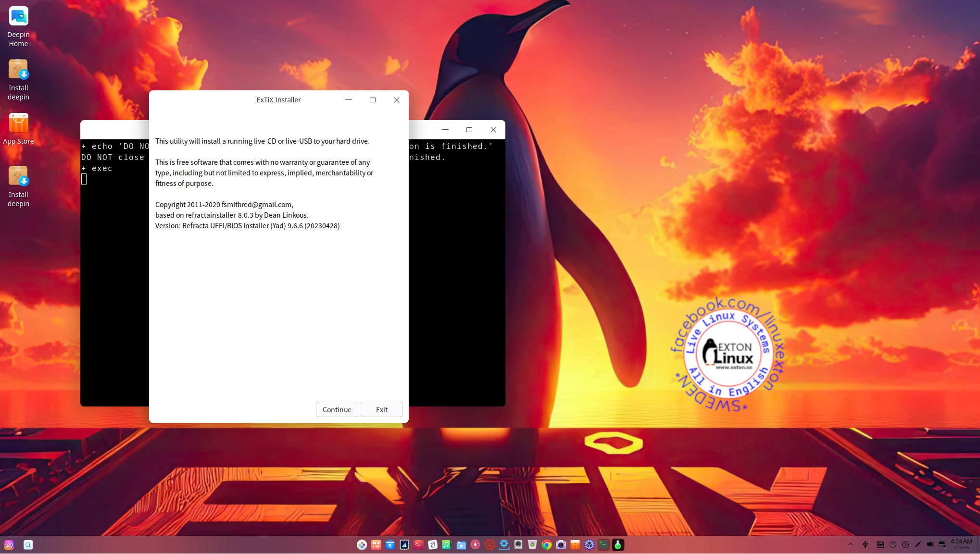Open the Camera app in the dock
Image resolution: width=980 pixels, height=554 pixels.
[x=561, y=545]
